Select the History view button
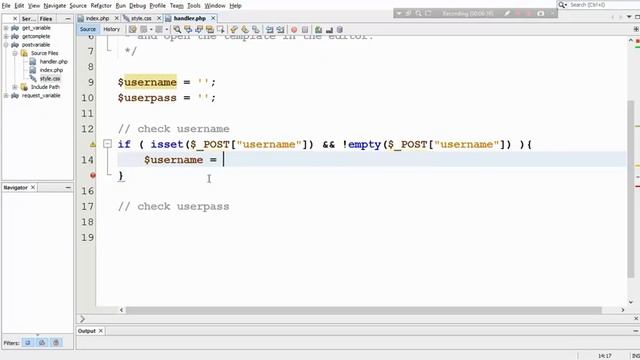 tap(111, 29)
